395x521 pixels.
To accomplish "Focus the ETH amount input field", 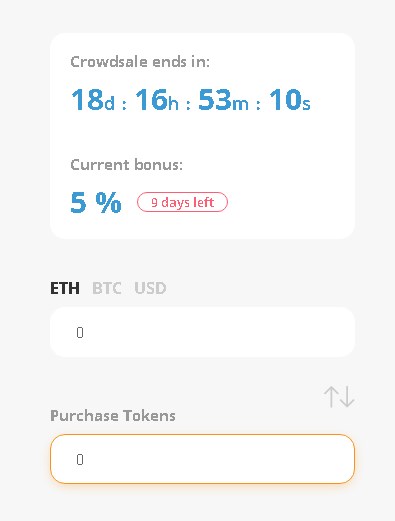I will [x=202, y=332].
